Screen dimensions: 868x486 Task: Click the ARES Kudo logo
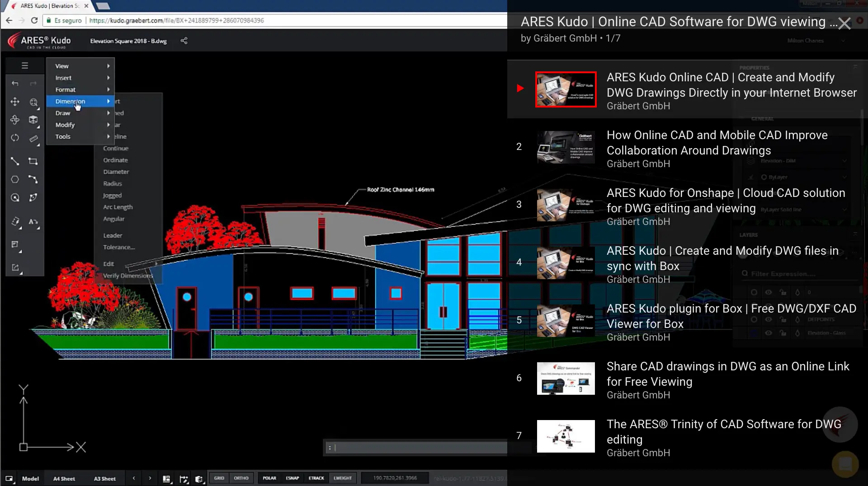(39, 41)
